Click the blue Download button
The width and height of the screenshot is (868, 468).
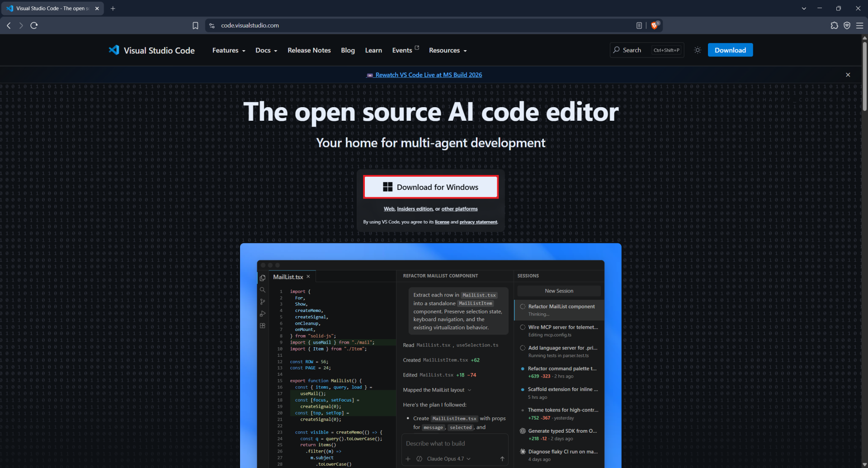[x=730, y=50]
